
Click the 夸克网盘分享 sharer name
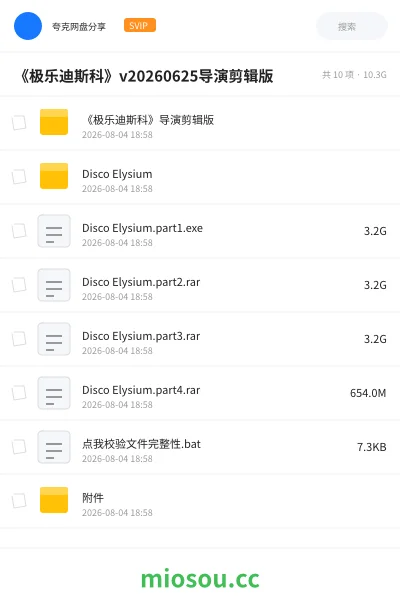pos(79,26)
